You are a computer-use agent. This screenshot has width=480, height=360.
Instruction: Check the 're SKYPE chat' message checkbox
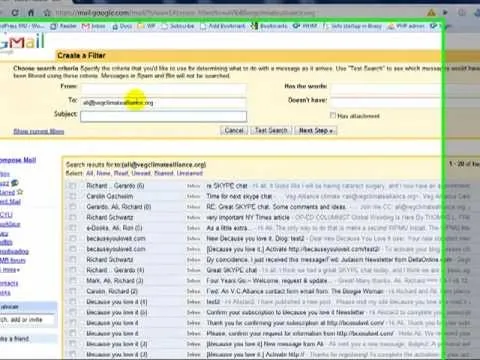tap(72, 186)
